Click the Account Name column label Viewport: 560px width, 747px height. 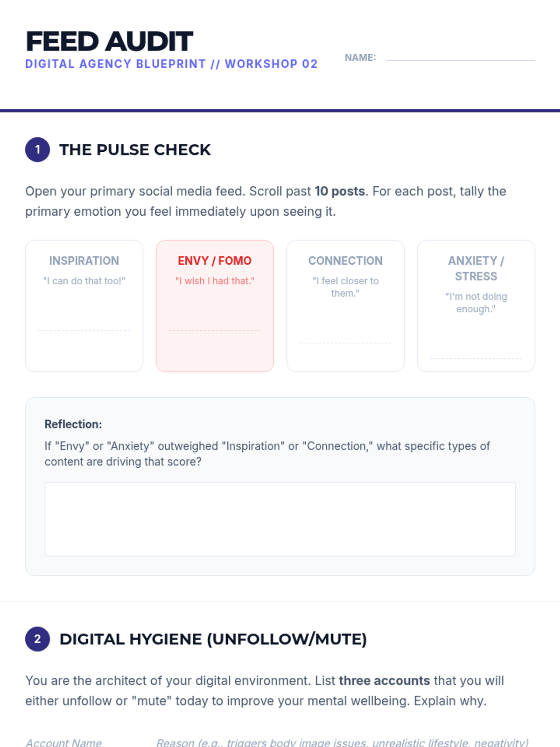pyautogui.click(x=63, y=742)
